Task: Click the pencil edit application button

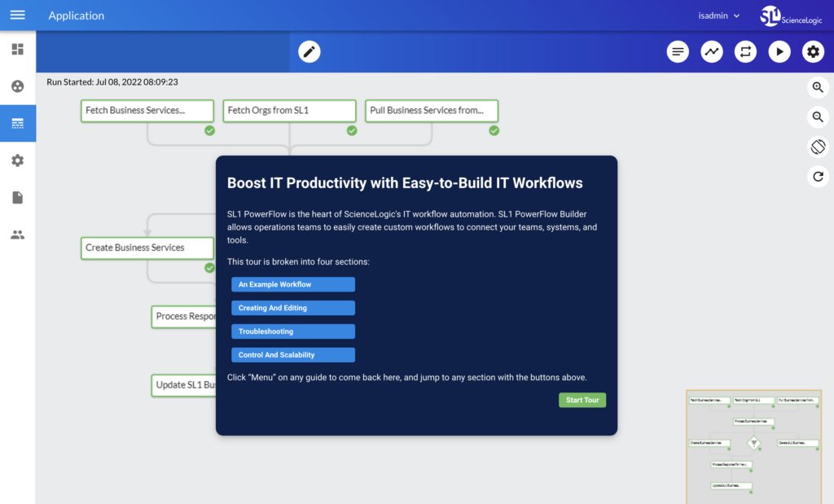Action: point(309,51)
